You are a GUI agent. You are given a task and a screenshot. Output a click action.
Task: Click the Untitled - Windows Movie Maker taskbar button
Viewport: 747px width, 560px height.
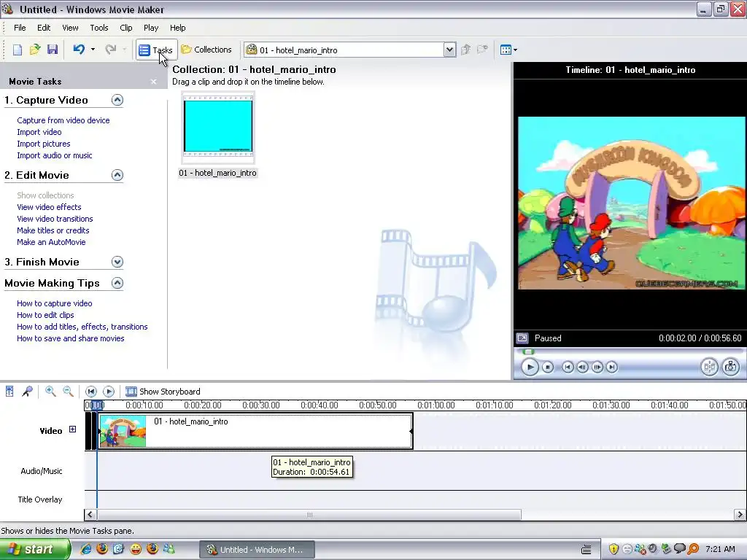point(257,550)
